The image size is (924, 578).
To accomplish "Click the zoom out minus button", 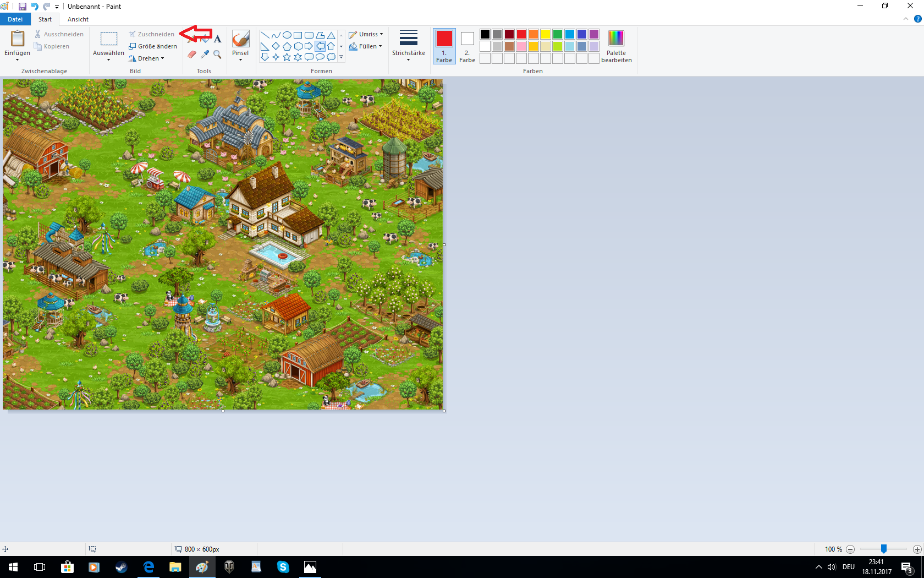I will pyautogui.click(x=850, y=549).
